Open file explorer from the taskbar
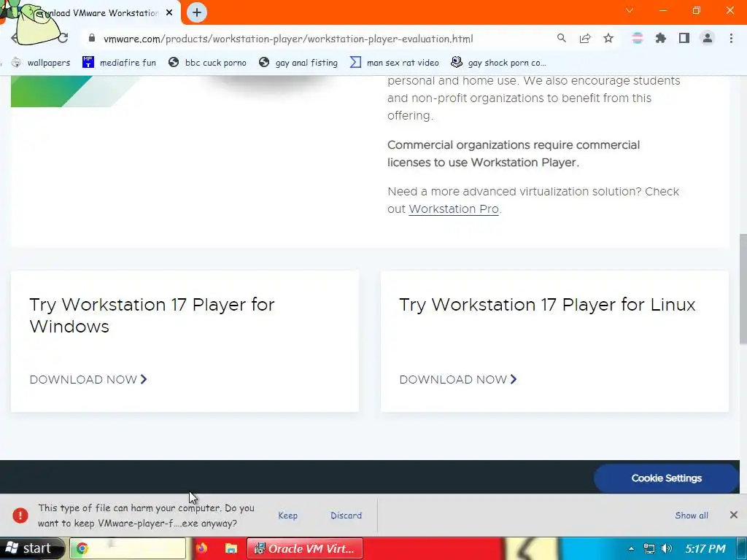The image size is (747, 560). [x=231, y=548]
